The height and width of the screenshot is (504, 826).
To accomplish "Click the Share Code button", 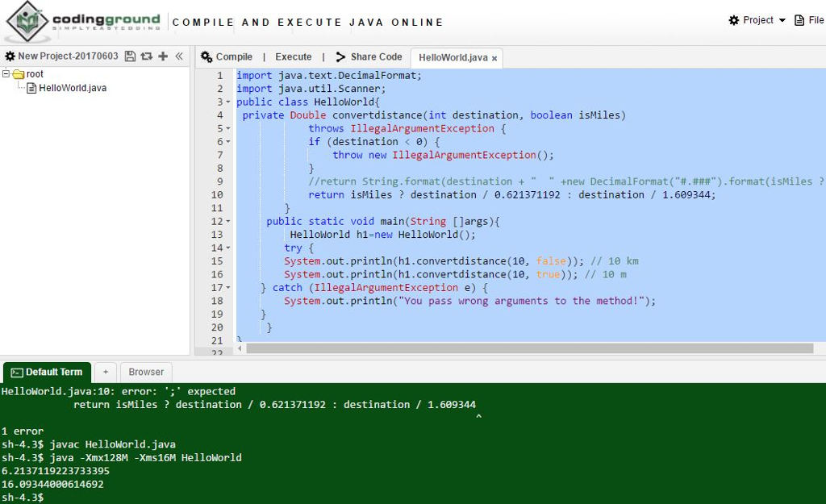I will [x=369, y=56].
